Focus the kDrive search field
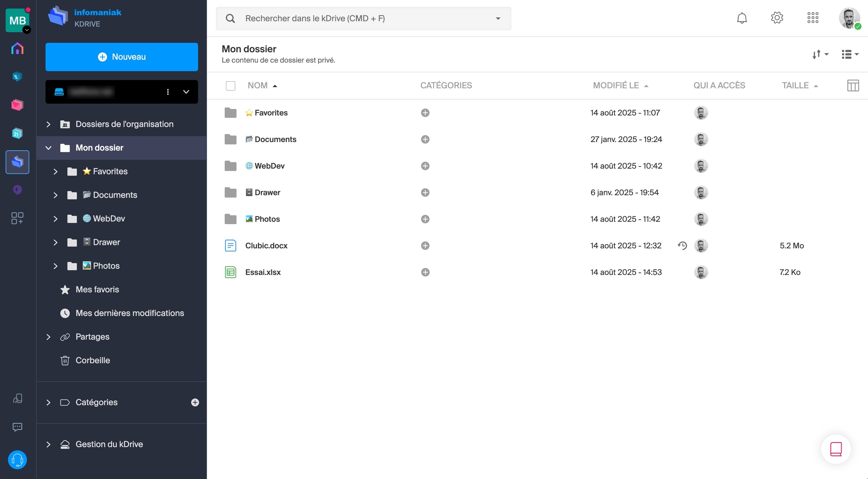 (x=363, y=19)
